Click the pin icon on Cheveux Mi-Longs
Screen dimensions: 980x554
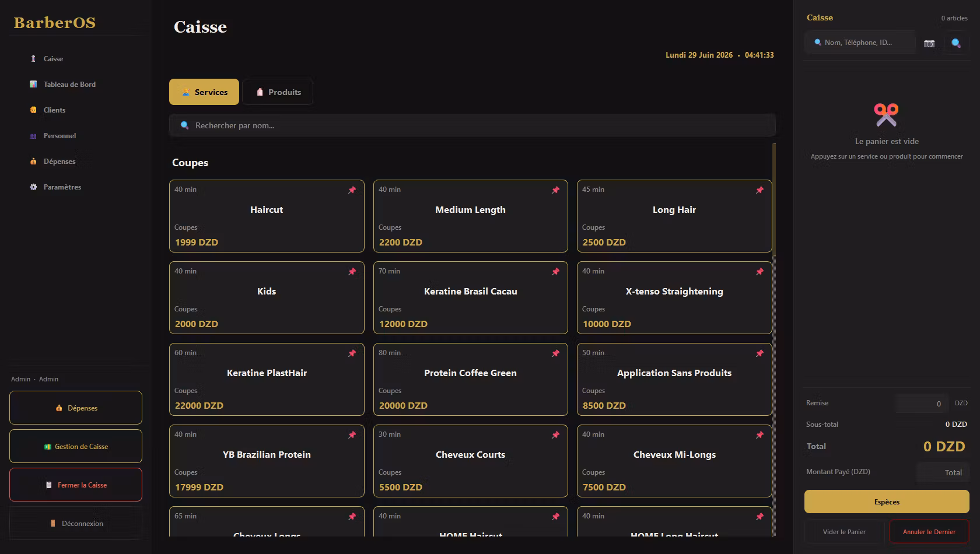(759, 435)
